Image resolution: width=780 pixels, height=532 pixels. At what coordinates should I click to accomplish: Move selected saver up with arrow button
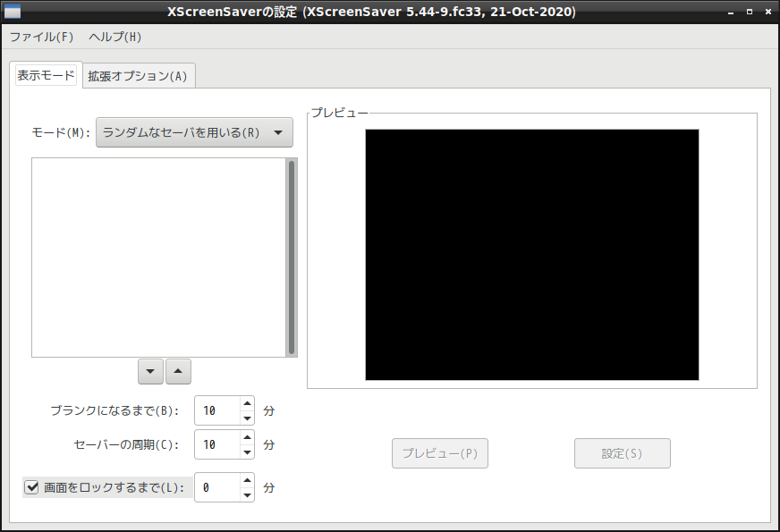click(178, 371)
